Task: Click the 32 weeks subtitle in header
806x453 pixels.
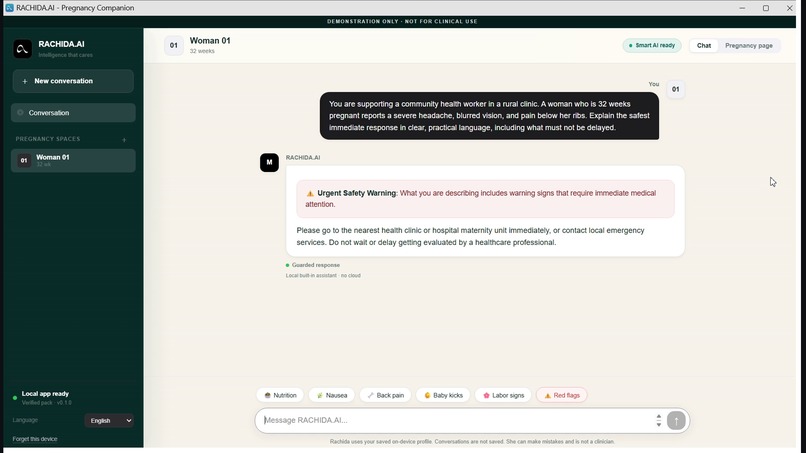Action: (202, 51)
